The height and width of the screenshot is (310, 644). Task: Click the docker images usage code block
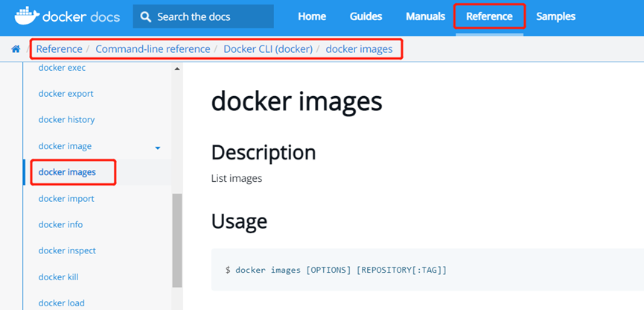(427, 270)
